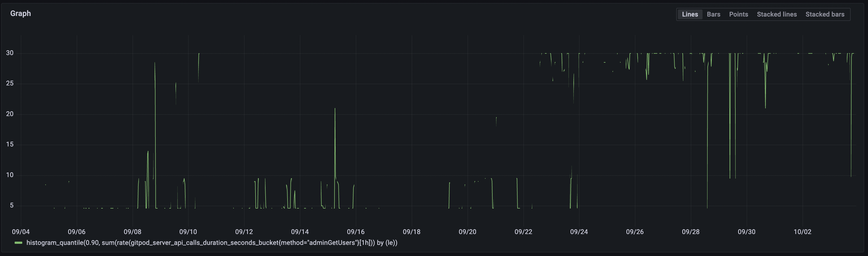
Task: Switch graph style to Lines
Action: point(690,14)
